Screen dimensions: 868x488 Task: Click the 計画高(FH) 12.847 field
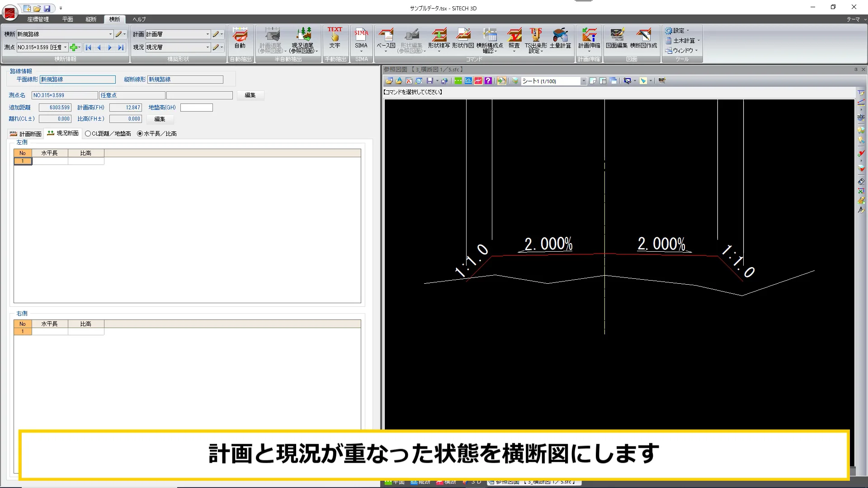point(126,108)
